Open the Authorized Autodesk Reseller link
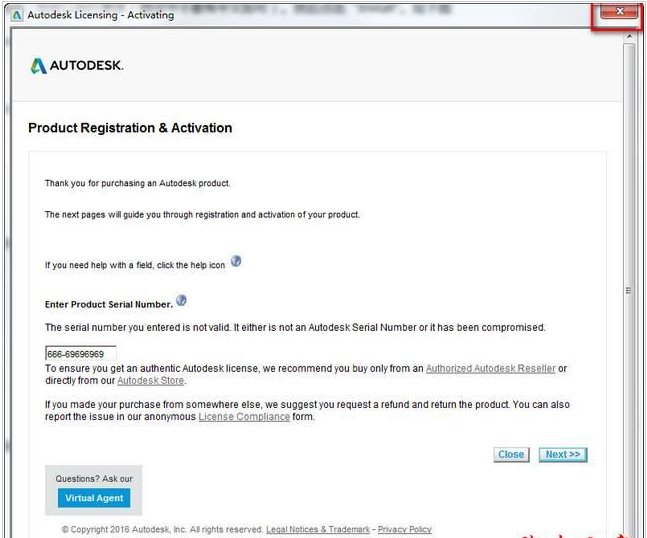The image size is (647, 538). (x=490, y=368)
